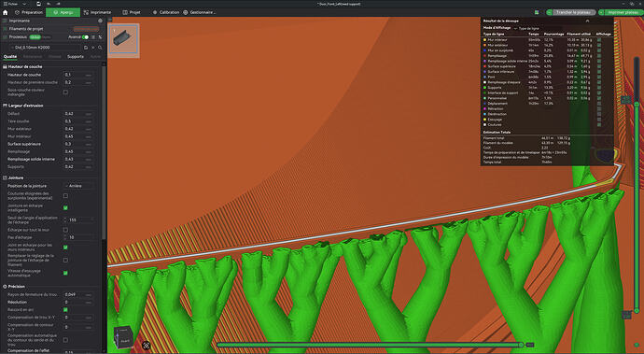
Task: Collapse the Résultat de la découpe panel
Action: [x=587, y=21]
